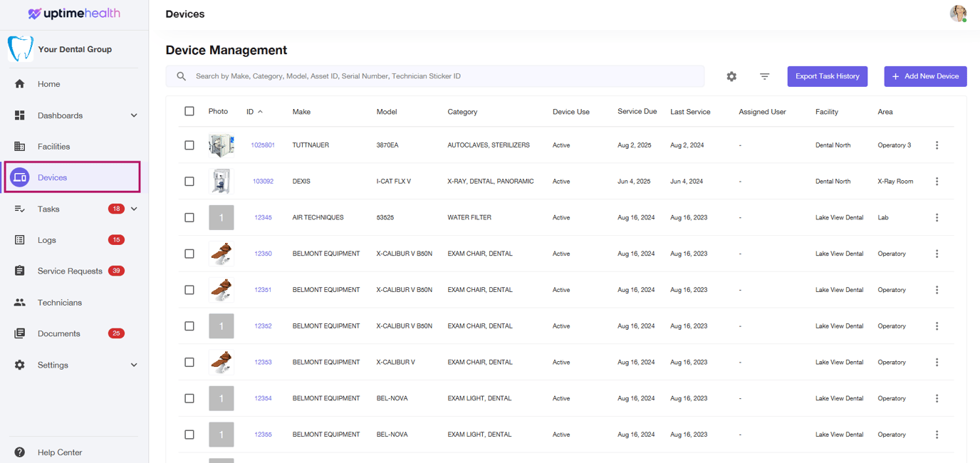Image resolution: width=980 pixels, height=463 pixels.
Task: Open the Home navigation icon
Action: pyautogui.click(x=20, y=83)
